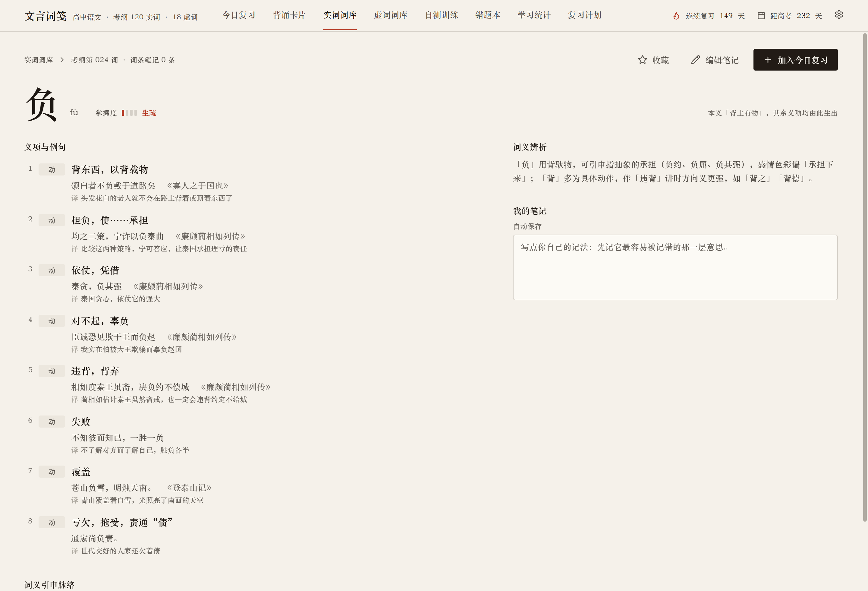The height and width of the screenshot is (591, 868).
Task: Open the settings gear icon
Action: 839,14
